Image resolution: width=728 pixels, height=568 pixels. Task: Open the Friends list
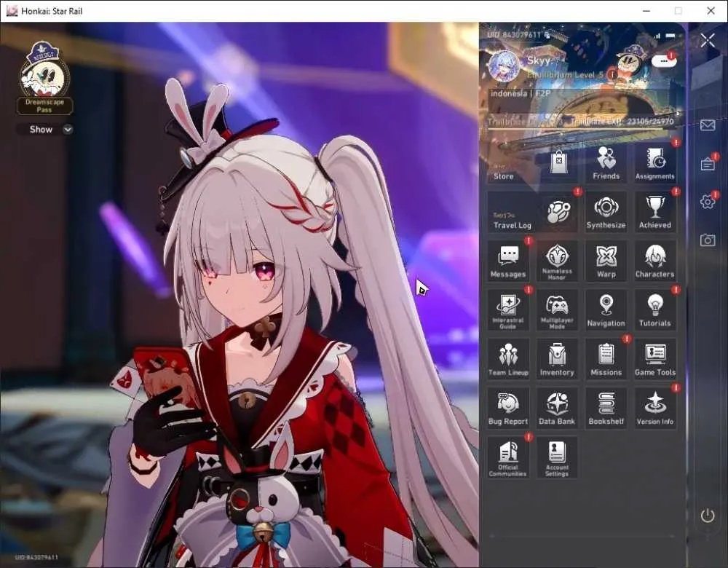606,162
